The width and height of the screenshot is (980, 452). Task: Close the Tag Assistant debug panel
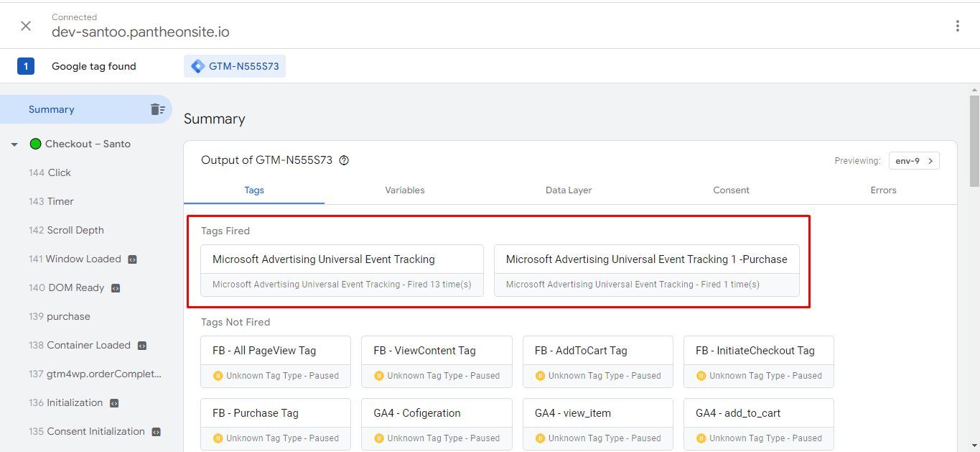[x=26, y=26]
